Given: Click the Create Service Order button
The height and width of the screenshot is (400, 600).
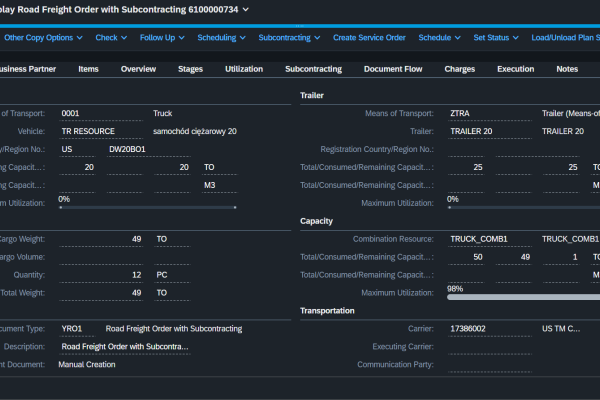Looking at the screenshot, I should 369,38.
